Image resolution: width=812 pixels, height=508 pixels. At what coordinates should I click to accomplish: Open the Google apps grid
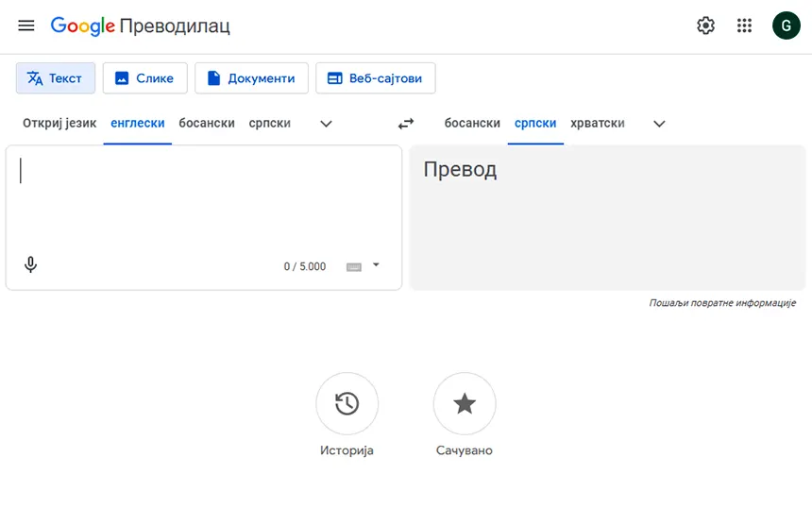pyautogui.click(x=744, y=25)
